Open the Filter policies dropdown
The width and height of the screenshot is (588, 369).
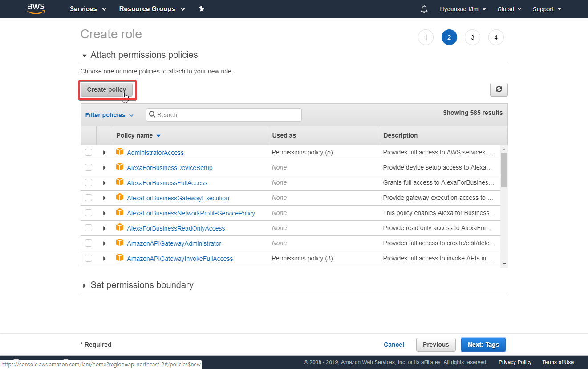coord(109,115)
